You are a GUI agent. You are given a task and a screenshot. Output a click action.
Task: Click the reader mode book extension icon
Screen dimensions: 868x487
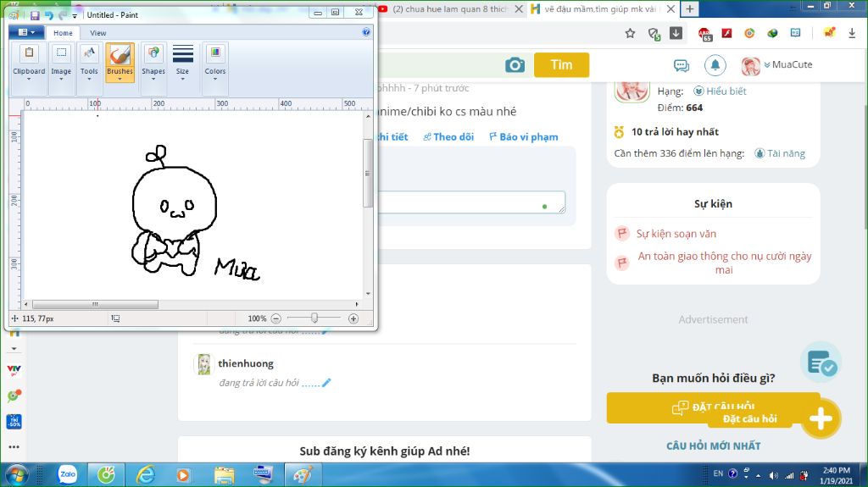click(795, 33)
